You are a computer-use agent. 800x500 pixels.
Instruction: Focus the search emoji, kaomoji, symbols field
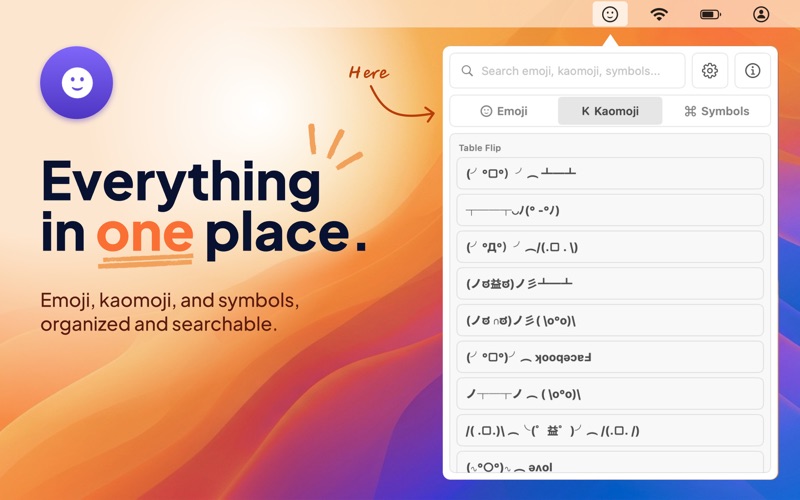tap(567, 70)
